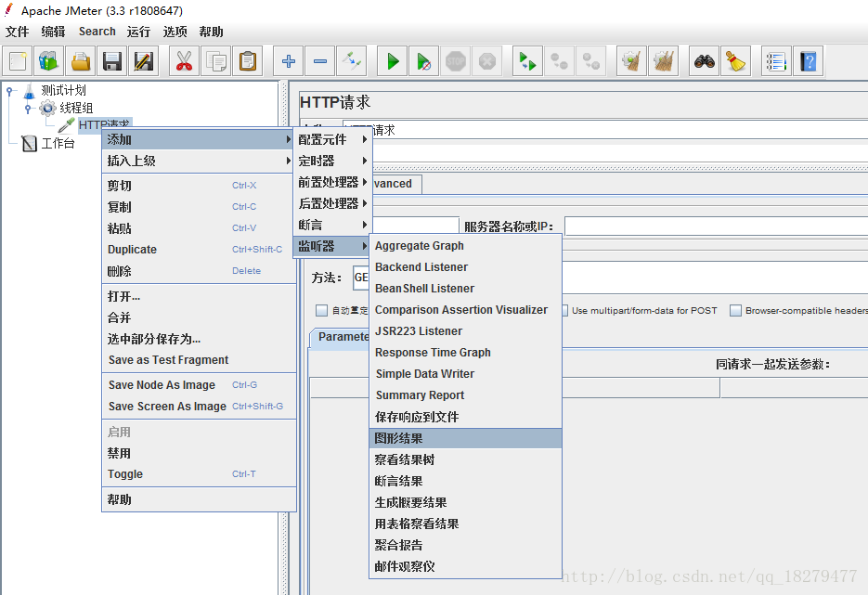Choose 图形结果 listener
The image size is (868, 595).
pos(465,438)
